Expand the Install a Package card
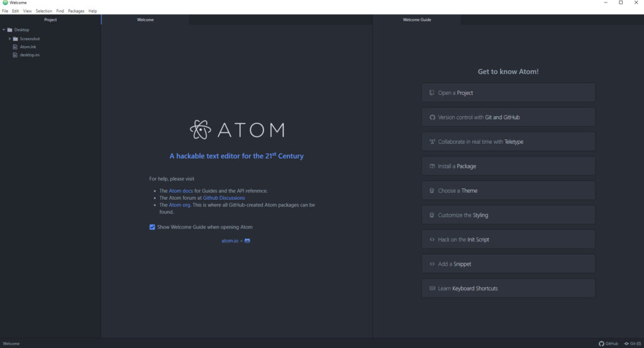 [x=508, y=166]
